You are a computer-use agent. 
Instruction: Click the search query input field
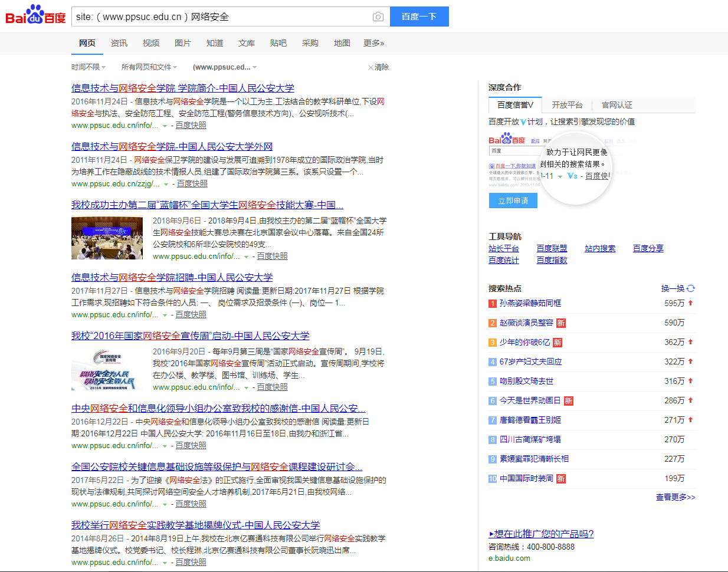point(221,17)
